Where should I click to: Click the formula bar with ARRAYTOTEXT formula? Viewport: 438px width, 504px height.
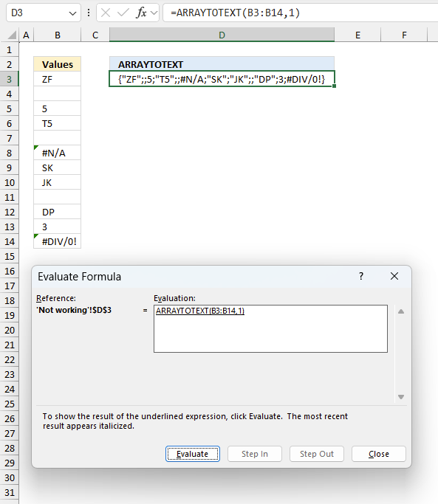click(x=301, y=13)
